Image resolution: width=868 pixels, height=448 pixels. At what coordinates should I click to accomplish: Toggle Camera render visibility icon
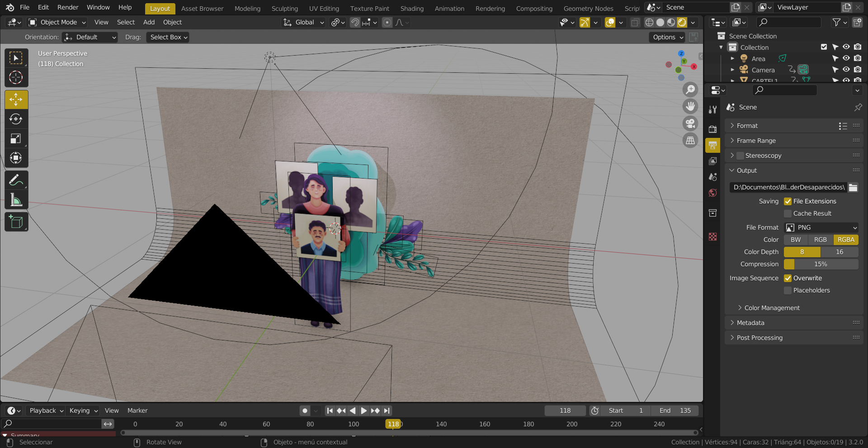(x=858, y=70)
